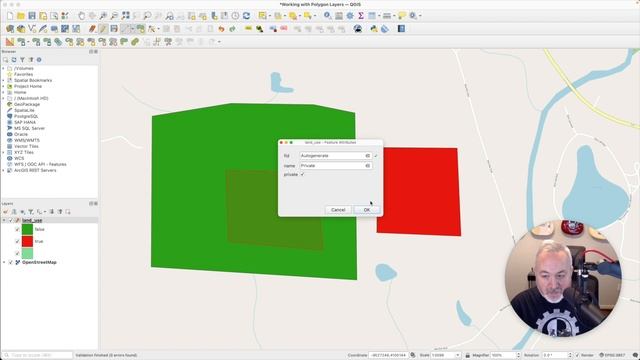Click the name field containing Private
640x360 pixels.
(x=336, y=166)
